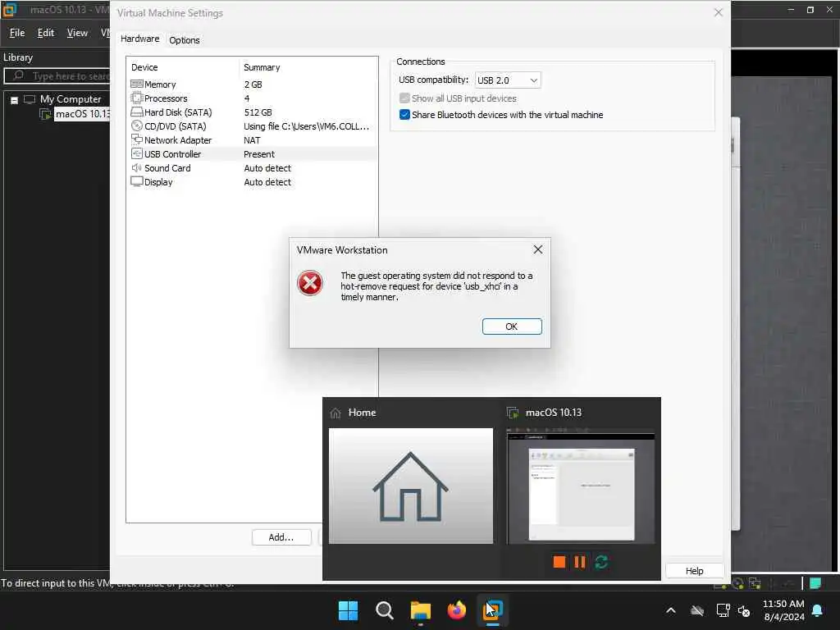The image size is (840, 630).
Task: Click the 512 GB hard disk summary
Action: click(258, 112)
